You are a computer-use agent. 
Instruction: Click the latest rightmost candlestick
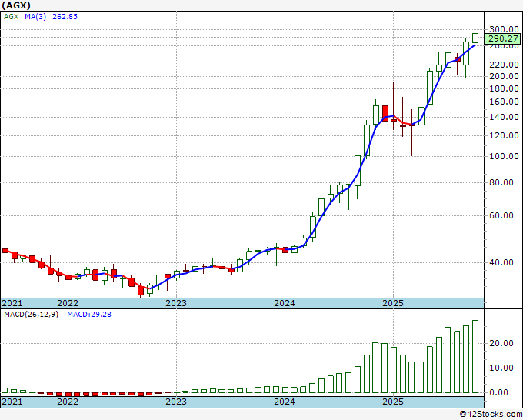475,37
